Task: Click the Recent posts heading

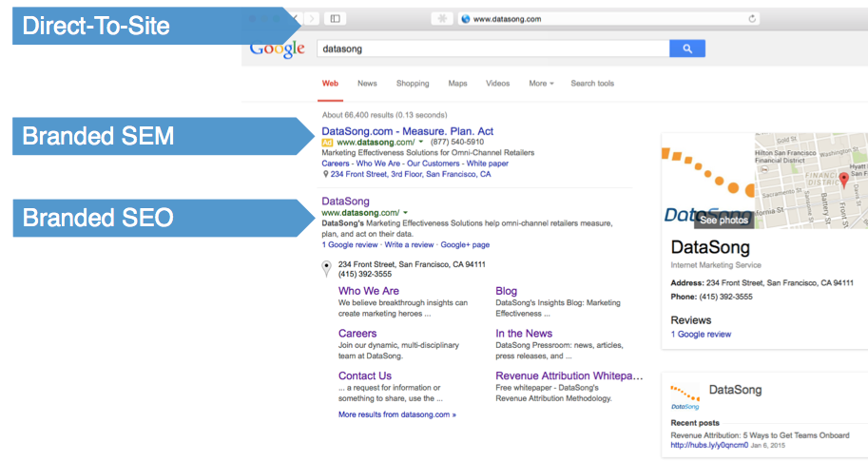Action: click(695, 423)
